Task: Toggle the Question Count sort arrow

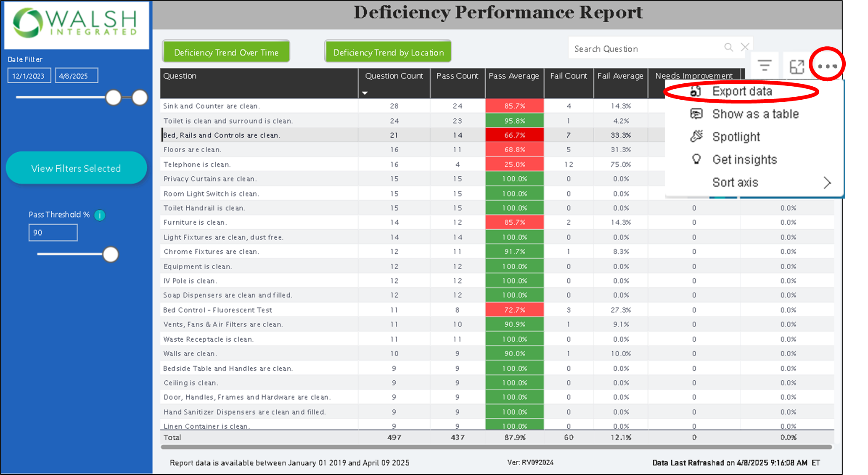Action: pos(365,93)
